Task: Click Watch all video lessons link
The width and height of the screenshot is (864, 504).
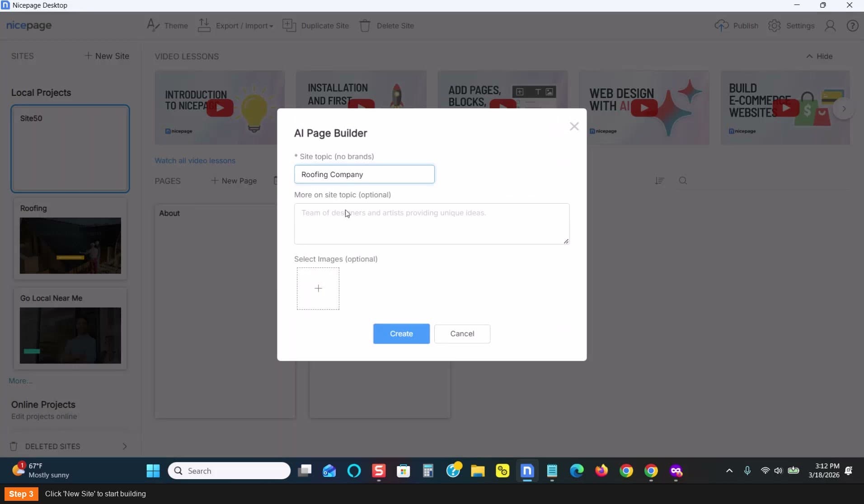Action: click(x=195, y=161)
